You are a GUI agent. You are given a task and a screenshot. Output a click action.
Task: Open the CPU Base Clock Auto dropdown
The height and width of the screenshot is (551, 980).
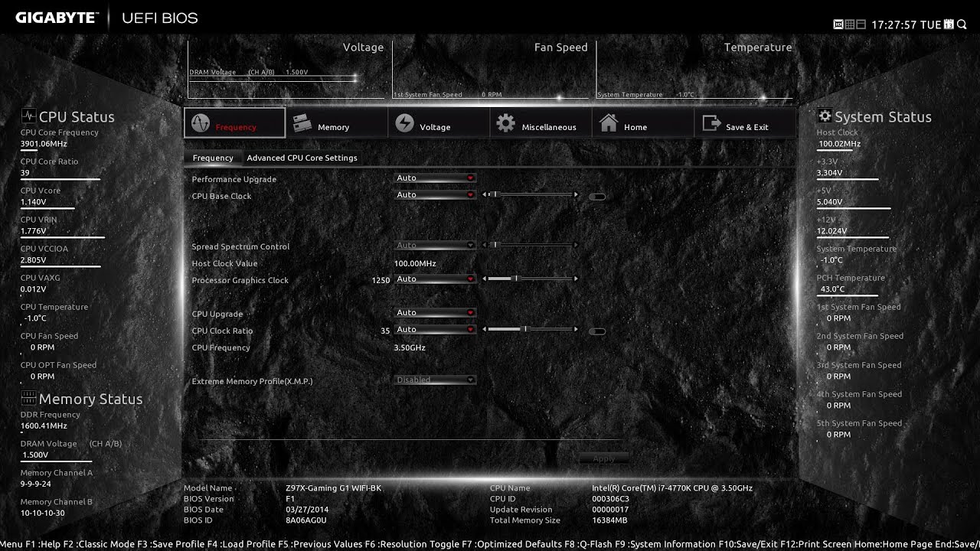435,194
